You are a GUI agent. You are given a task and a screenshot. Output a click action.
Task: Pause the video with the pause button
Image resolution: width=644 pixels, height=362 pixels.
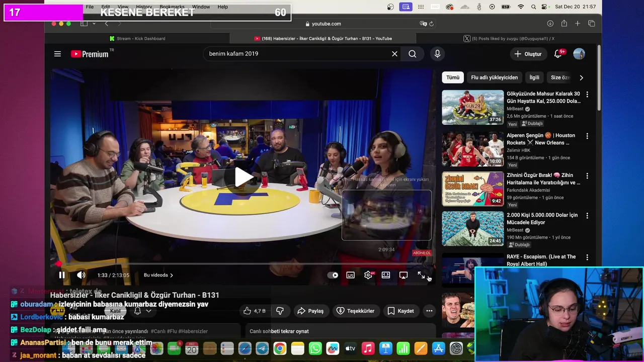coord(62,275)
